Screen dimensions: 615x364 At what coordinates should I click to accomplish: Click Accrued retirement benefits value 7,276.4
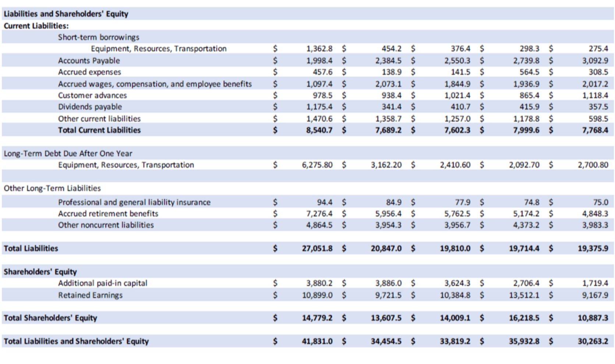(x=319, y=213)
